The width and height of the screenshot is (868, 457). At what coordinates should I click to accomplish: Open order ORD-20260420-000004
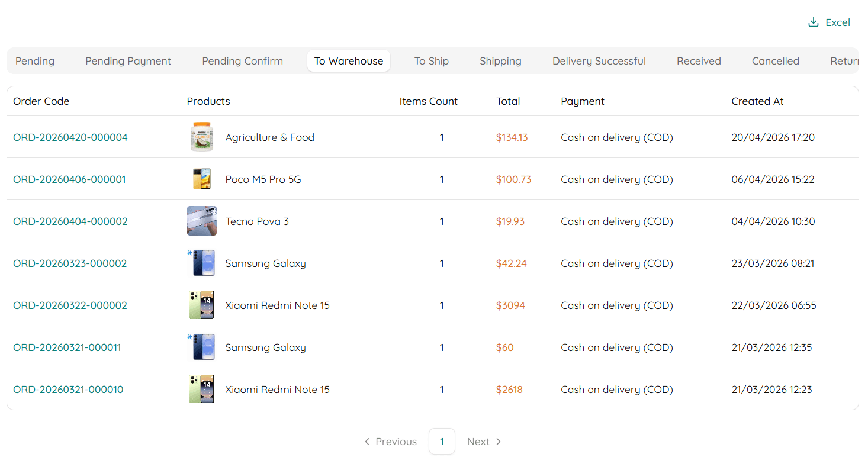click(70, 137)
